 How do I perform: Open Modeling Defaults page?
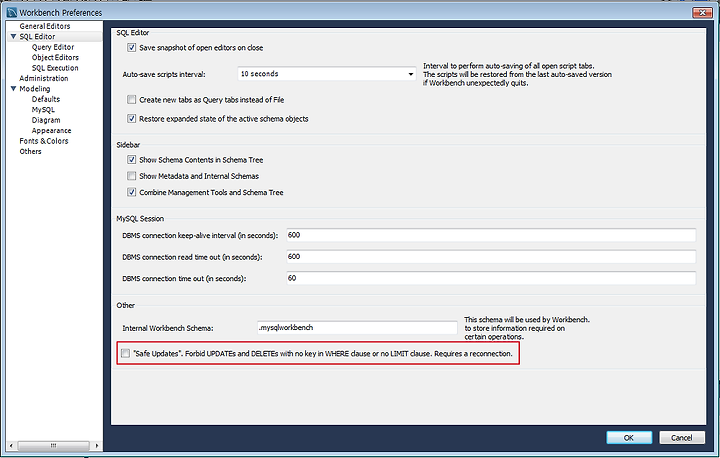[x=46, y=99]
